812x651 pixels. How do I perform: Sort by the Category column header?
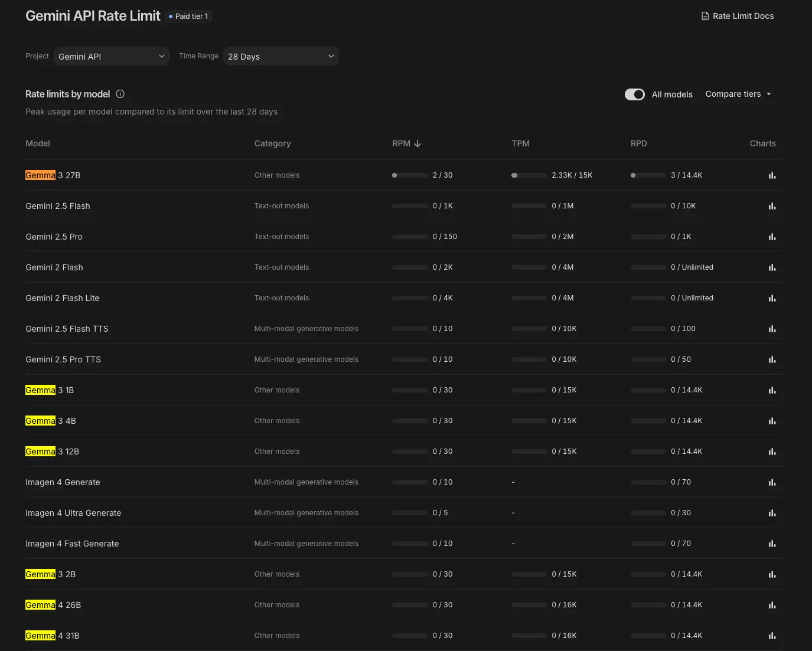click(272, 143)
